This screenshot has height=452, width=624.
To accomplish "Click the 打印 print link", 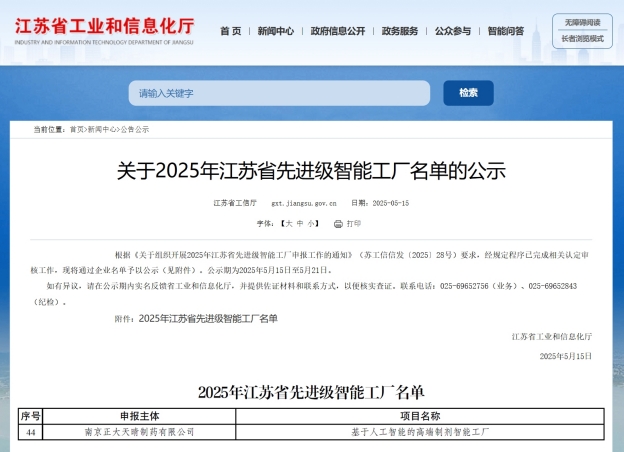I will 353,223.
